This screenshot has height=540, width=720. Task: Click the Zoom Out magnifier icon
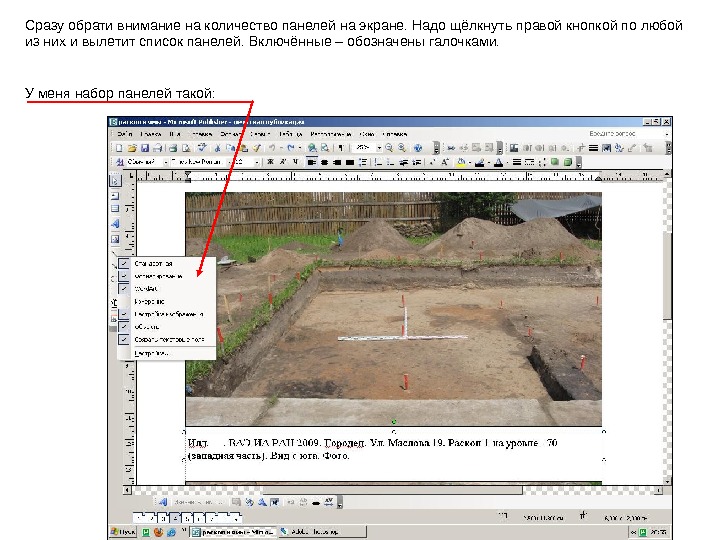point(389,148)
